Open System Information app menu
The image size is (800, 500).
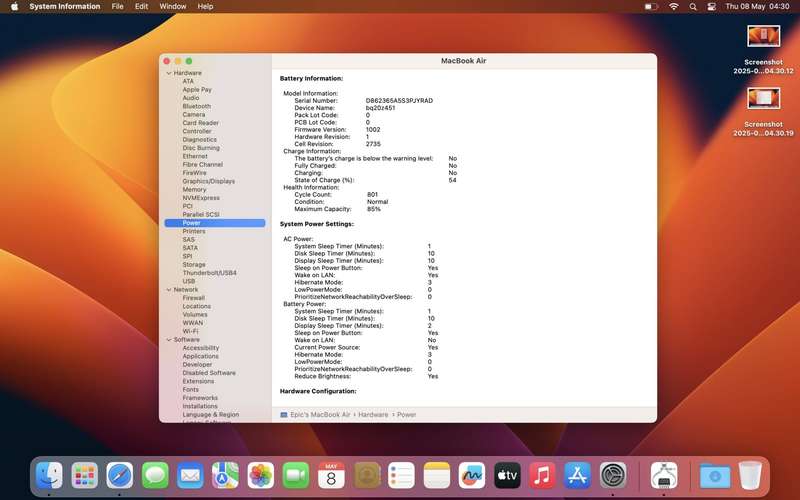(x=65, y=7)
